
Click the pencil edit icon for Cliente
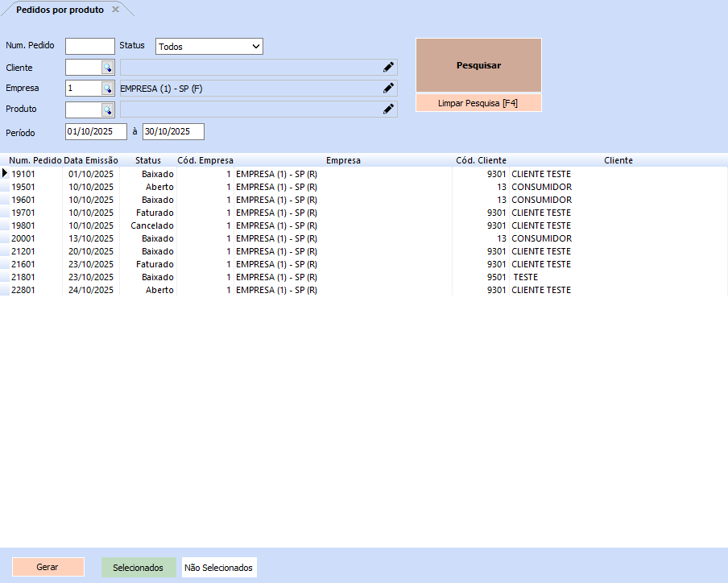click(x=388, y=68)
